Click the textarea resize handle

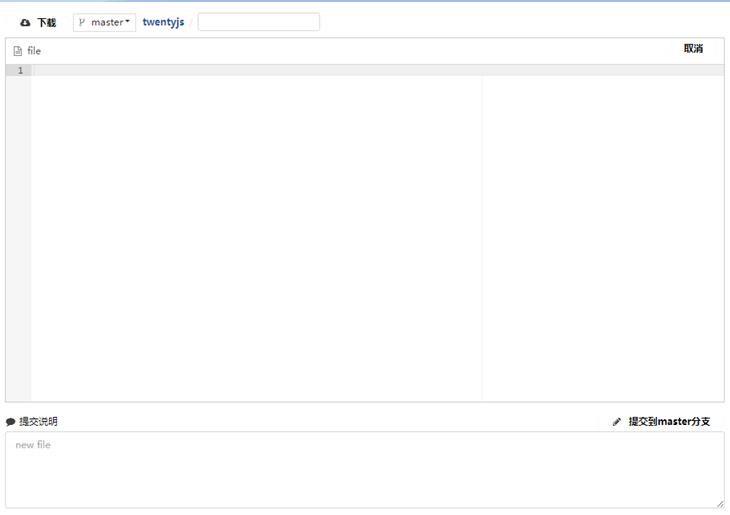click(720, 504)
